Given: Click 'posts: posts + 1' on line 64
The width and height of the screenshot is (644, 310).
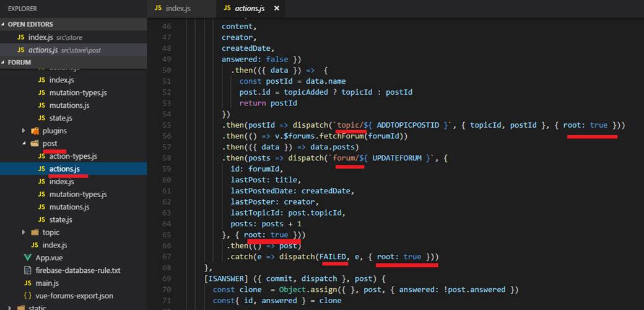Looking at the screenshot, I should point(266,224).
